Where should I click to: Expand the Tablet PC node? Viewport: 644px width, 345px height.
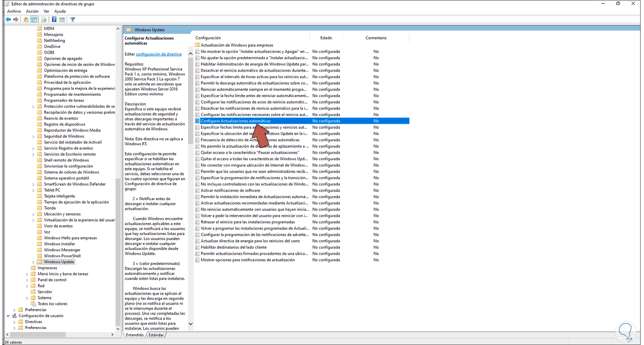(33, 190)
